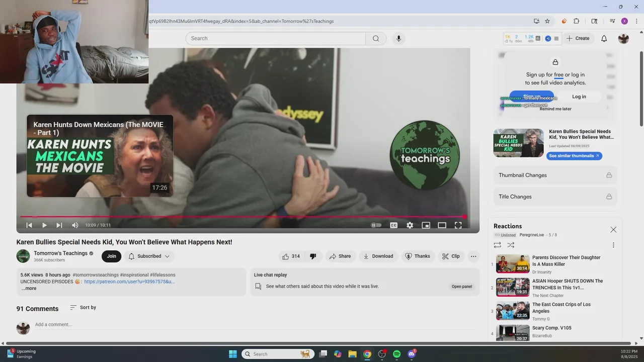The width and height of the screenshot is (644, 362).
Task: Download the video
Action: (x=378, y=256)
